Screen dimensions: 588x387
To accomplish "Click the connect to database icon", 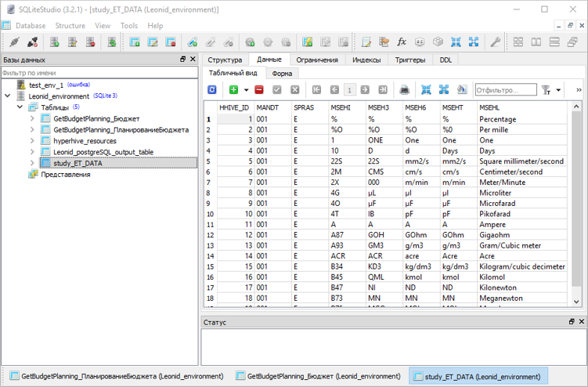I will 13,42.
